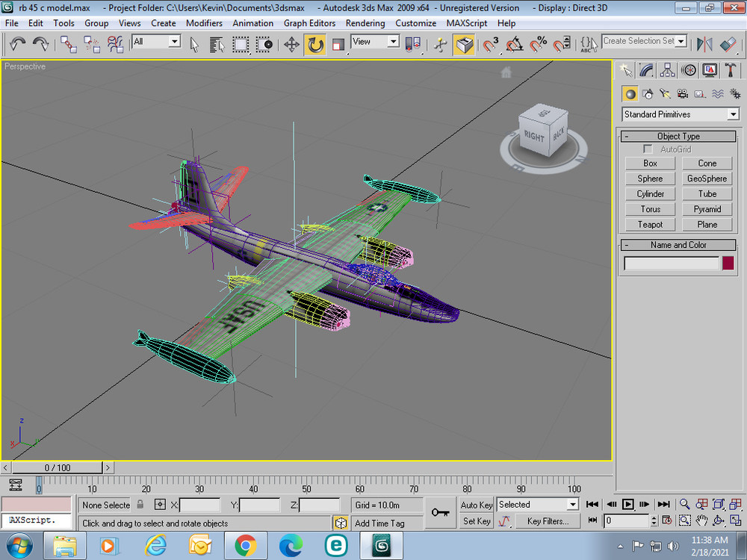
Task: Select the Shapes category icon
Action: pos(648,94)
